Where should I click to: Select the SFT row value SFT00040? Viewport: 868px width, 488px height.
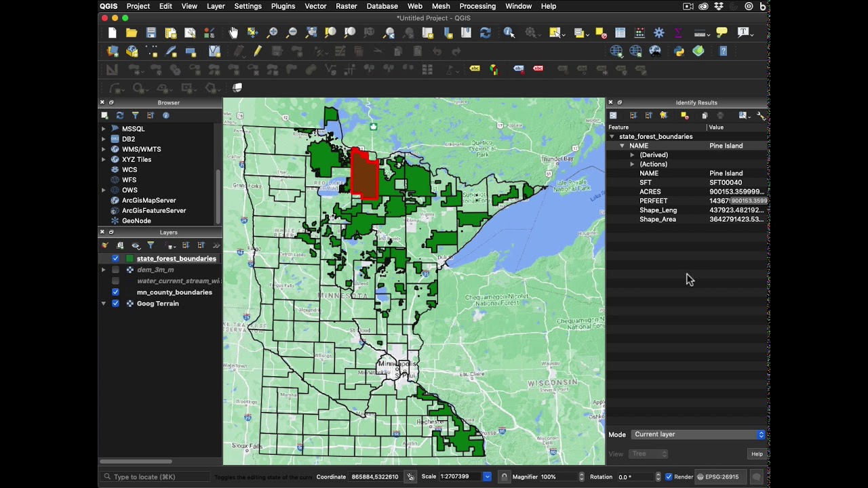pos(726,182)
